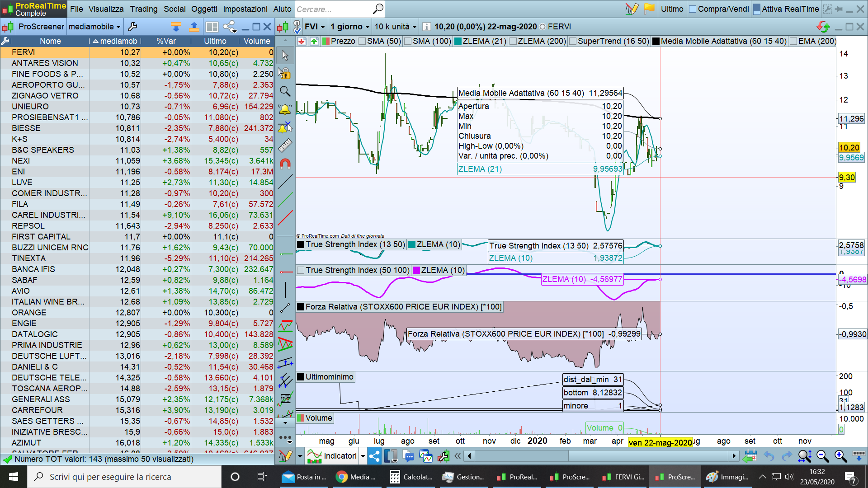This screenshot has height=488, width=868.
Task: Open the Trading menu
Action: [144, 9]
